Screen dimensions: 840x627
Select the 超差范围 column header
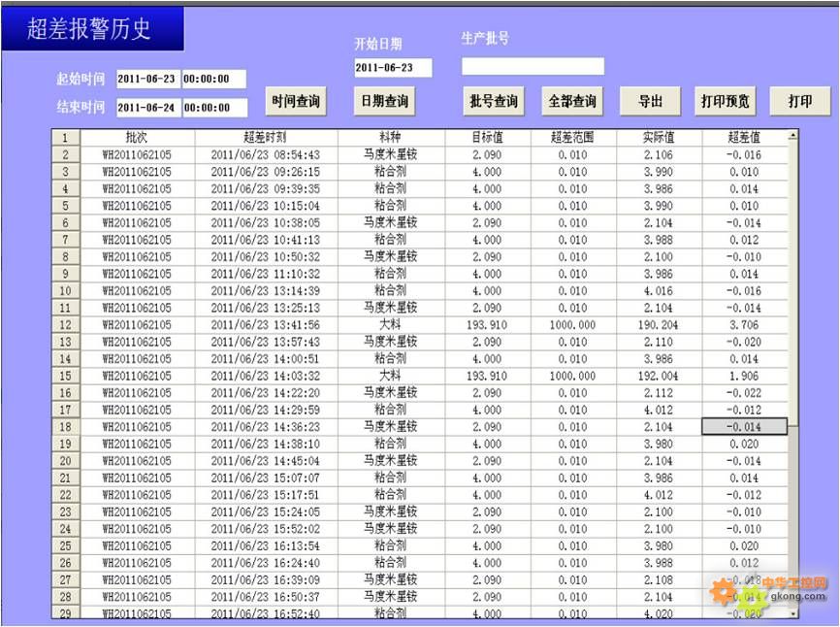point(572,137)
